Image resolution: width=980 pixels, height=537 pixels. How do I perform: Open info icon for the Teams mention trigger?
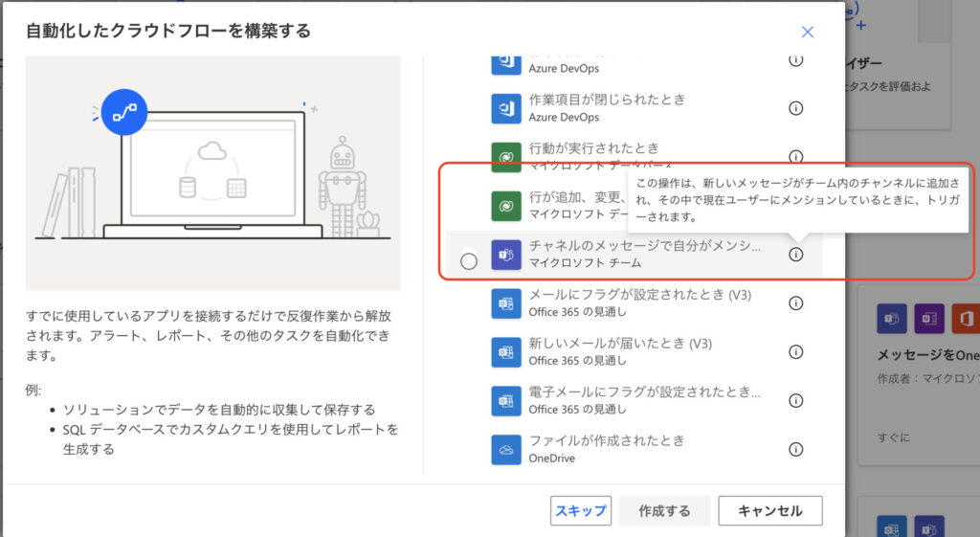coord(795,255)
